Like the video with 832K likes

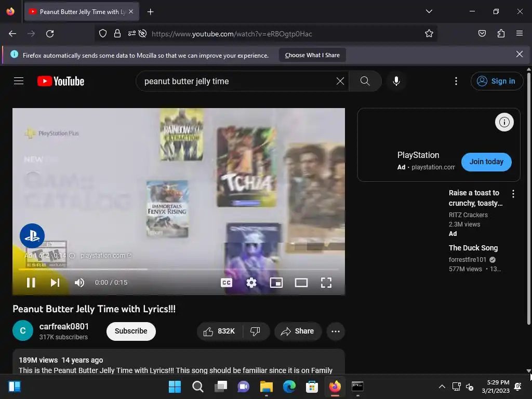(x=219, y=331)
